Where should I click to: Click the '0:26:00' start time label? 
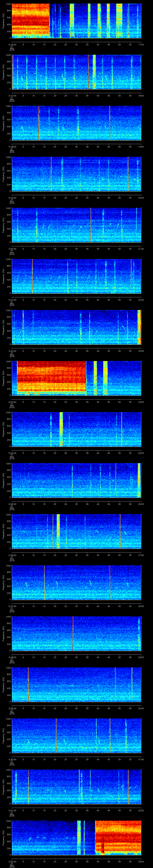pyautogui.click(x=12, y=555)
